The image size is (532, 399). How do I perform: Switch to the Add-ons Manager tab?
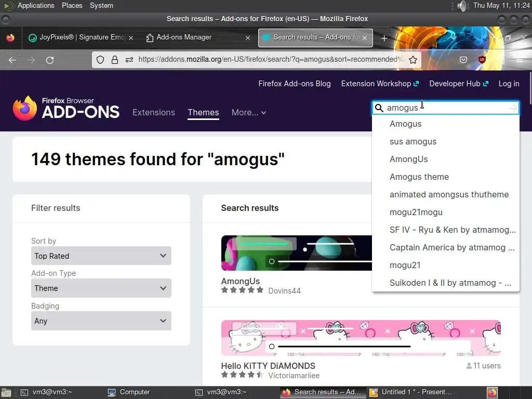point(198,37)
